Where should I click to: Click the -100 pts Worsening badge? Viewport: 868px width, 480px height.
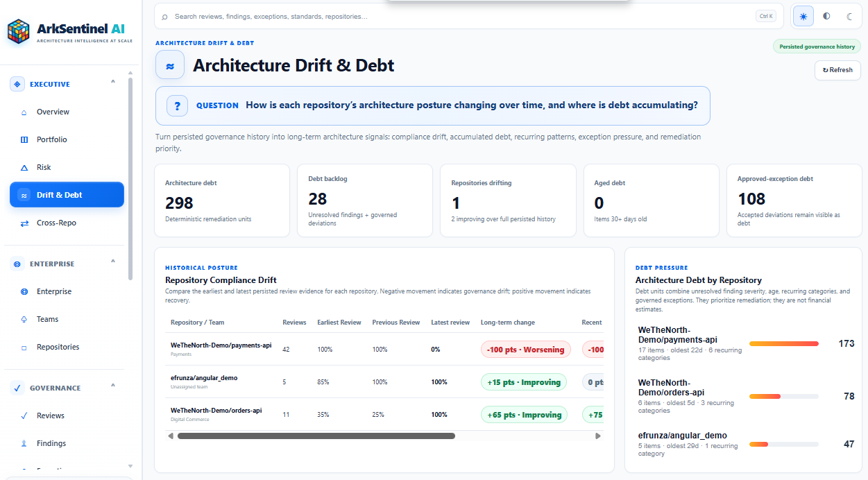coord(525,350)
